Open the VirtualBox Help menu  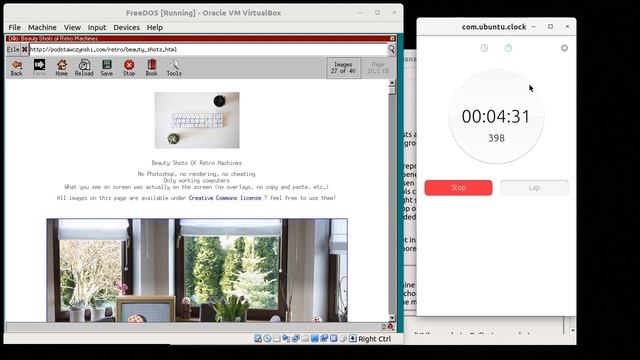tap(155, 27)
